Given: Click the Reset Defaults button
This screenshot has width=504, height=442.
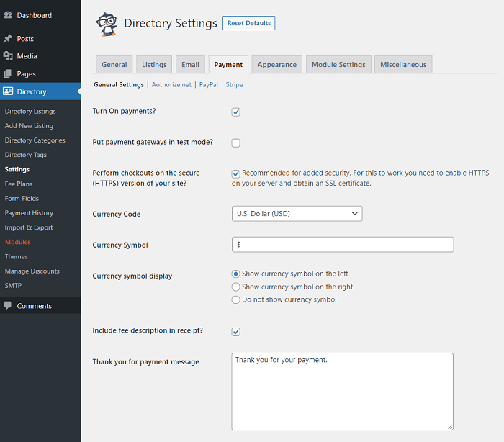Looking at the screenshot, I should point(249,23).
